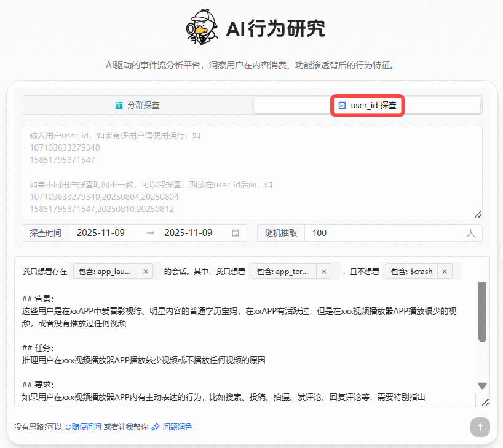Screen dimensions: 503x448
Task: Open the 包含: app_lau... filter tag
Action: (x=106, y=271)
